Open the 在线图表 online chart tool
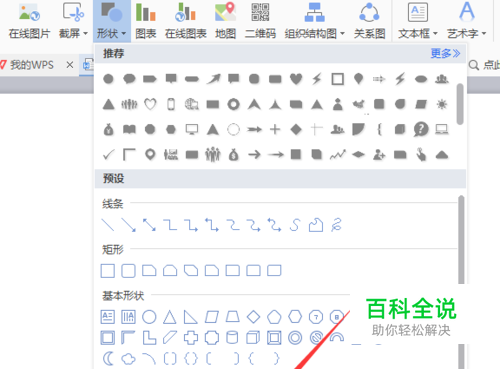This screenshot has width=500, height=369. pos(186,21)
